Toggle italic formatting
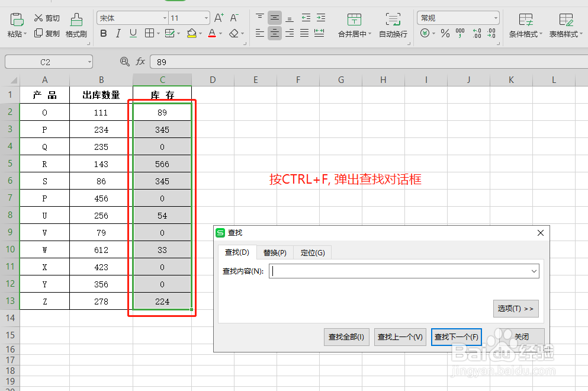This screenshot has height=391, width=588. click(x=117, y=34)
